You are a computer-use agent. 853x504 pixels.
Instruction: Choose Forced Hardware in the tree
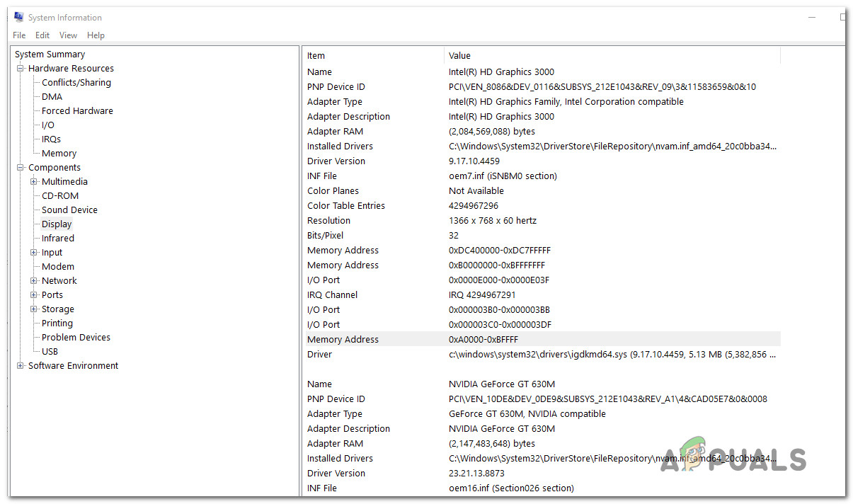point(77,111)
